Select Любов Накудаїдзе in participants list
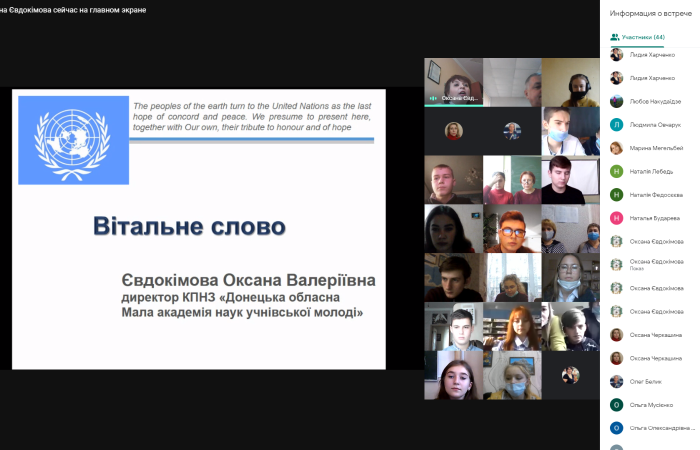The image size is (700, 450). (x=656, y=101)
